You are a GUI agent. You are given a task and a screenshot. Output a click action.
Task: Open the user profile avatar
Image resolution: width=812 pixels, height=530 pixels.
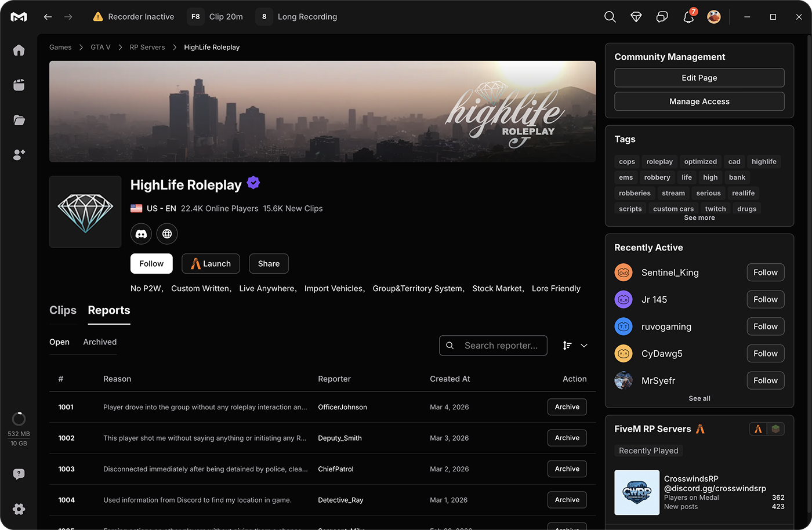click(x=714, y=17)
